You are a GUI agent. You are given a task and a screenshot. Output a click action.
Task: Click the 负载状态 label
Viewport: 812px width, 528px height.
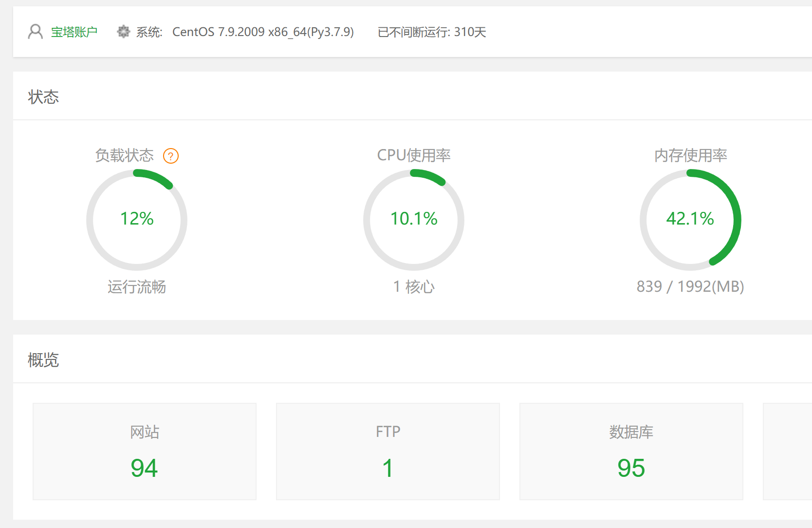coord(125,155)
